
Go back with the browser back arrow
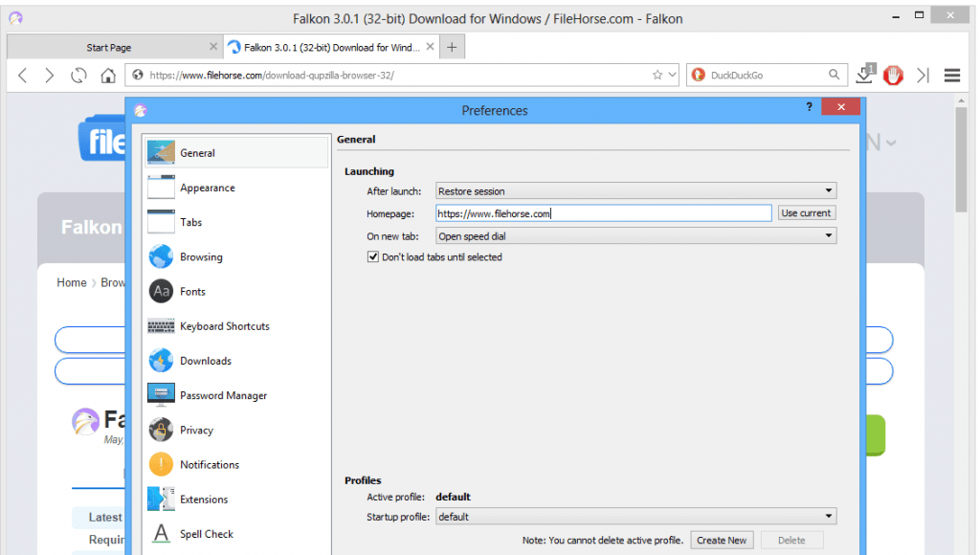point(23,76)
